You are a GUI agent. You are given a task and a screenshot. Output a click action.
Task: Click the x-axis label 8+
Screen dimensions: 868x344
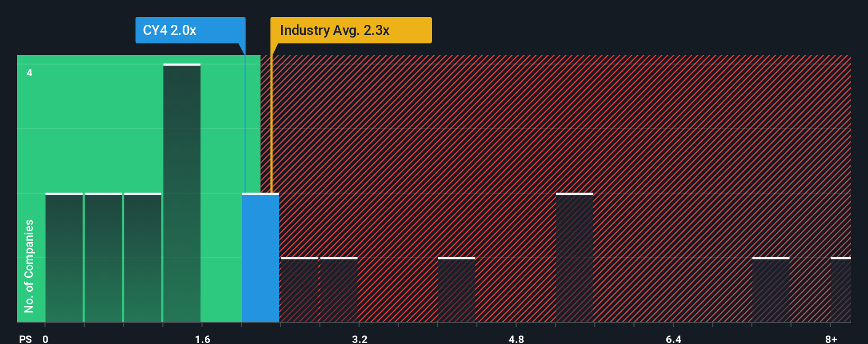(x=831, y=339)
